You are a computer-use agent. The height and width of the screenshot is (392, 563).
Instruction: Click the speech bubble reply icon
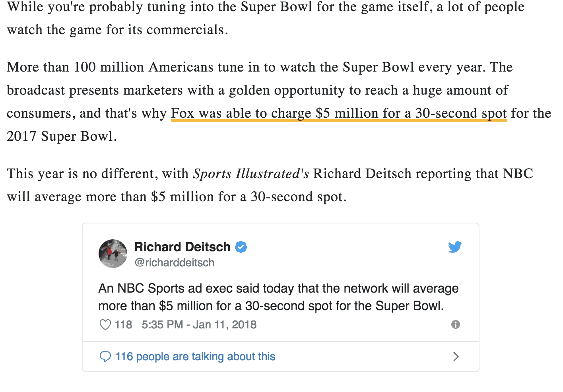[105, 357]
